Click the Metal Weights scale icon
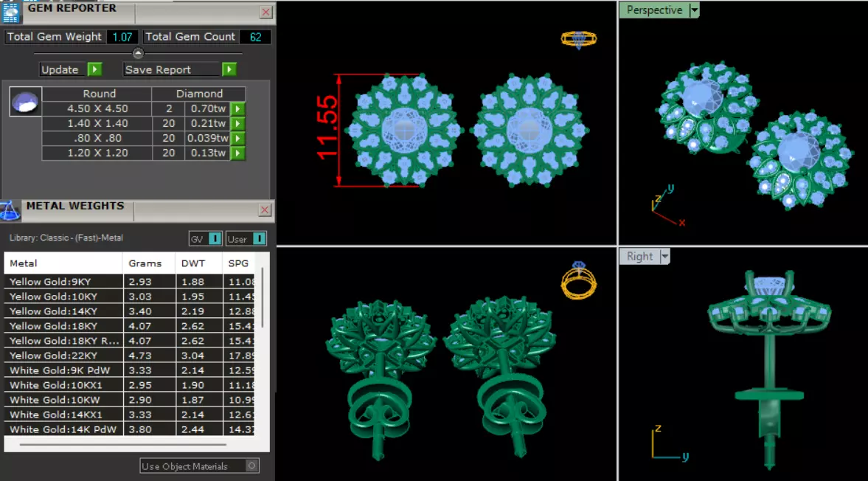Image resolution: width=868 pixels, height=481 pixels. [x=10, y=211]
